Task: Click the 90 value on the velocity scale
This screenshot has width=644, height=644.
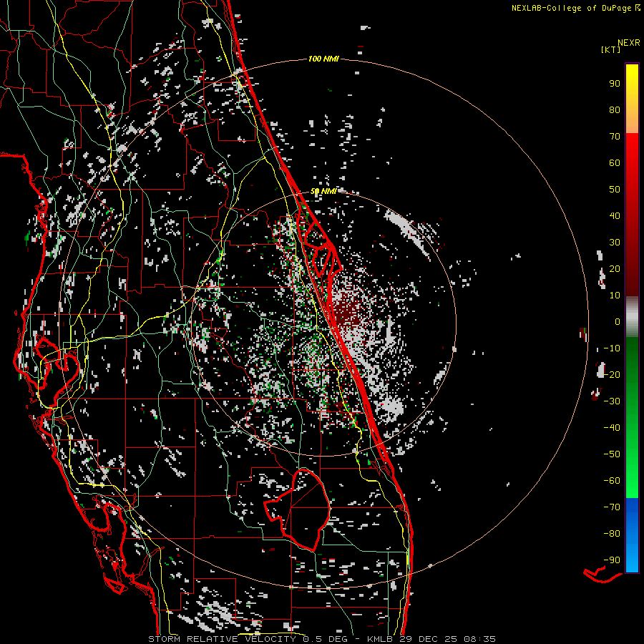Action: point(614,83)
